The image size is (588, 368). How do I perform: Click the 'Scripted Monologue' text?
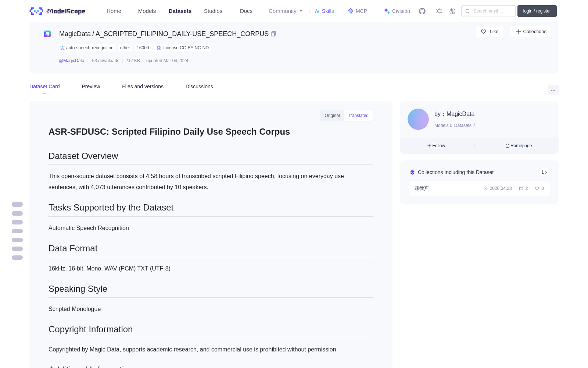click(75, 309)
